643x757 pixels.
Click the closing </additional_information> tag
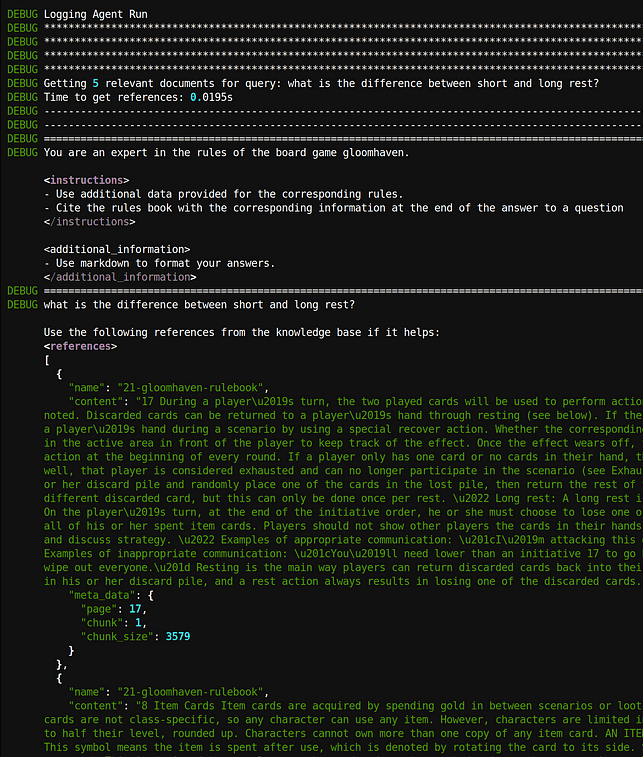(120, 277)
